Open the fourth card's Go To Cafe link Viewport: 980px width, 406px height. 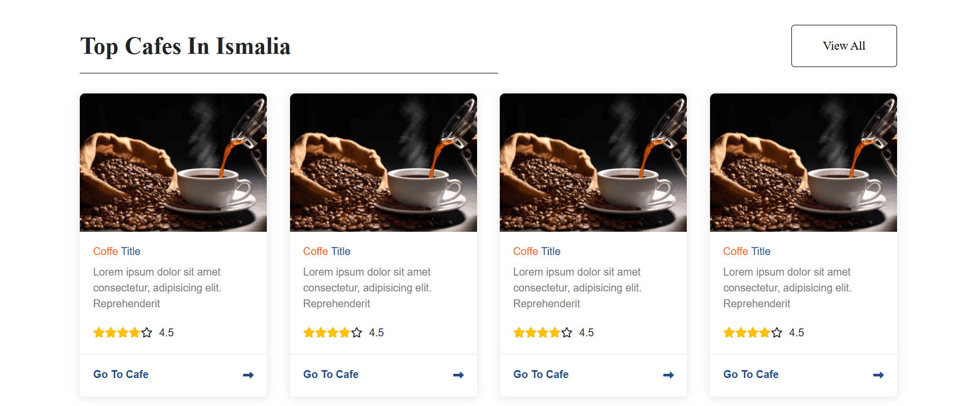[x=751, y=374]
